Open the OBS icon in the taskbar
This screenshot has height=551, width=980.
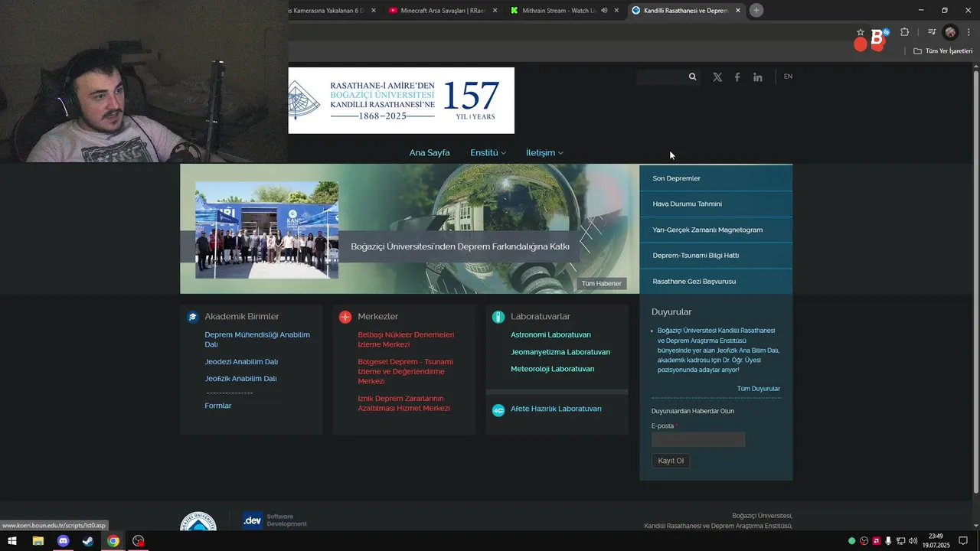click(x=139, y=541)
